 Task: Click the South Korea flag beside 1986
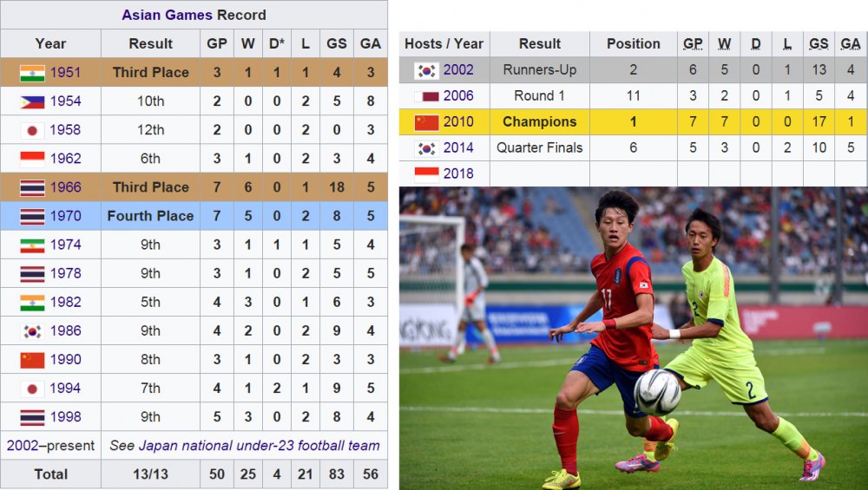coord(32,331)
